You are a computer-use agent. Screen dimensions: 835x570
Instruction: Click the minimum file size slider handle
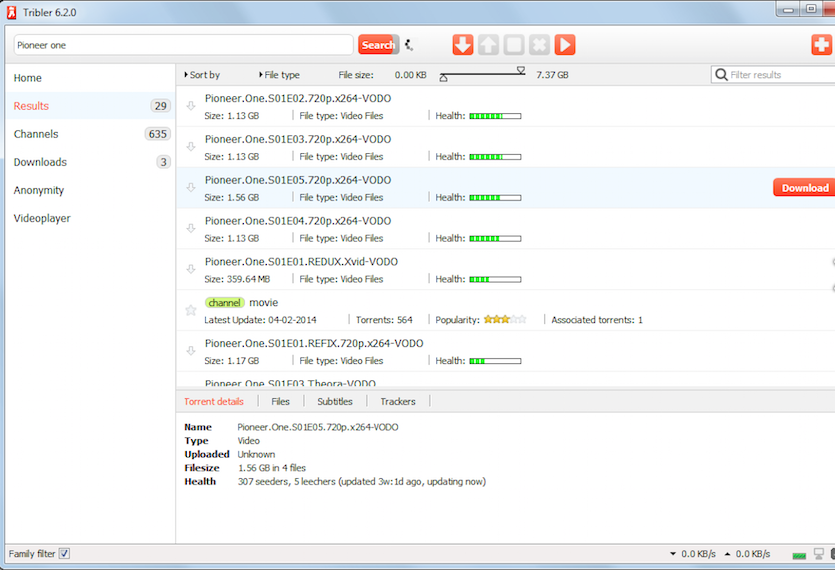click(x=444, y=78)
